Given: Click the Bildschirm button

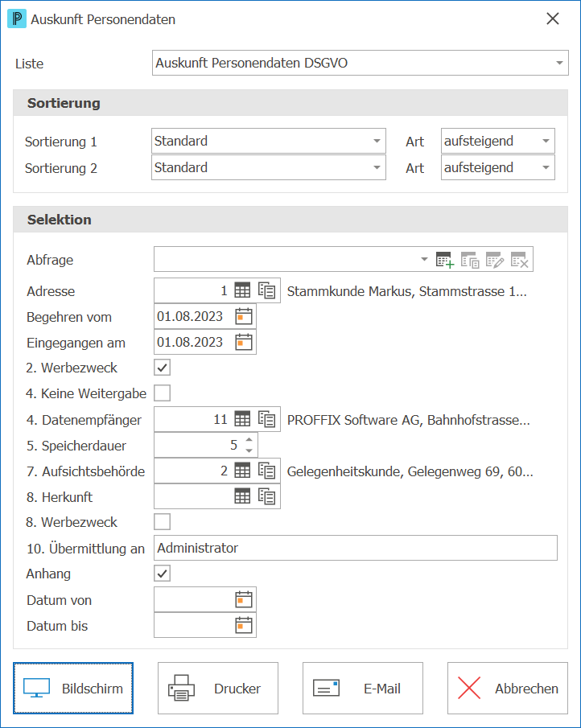Looking at the screenshot, I should [73, 688].
